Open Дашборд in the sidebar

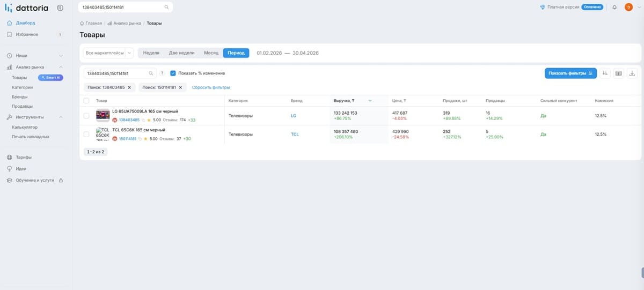(26, 23)
